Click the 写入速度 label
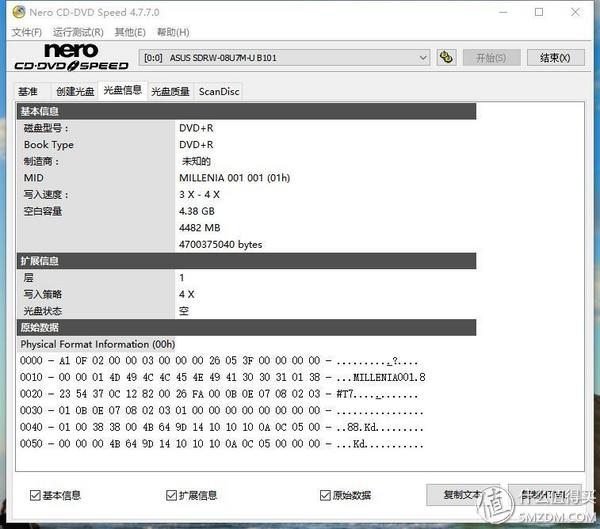This screenshot has height=529, width=600. tap(46, 194)
